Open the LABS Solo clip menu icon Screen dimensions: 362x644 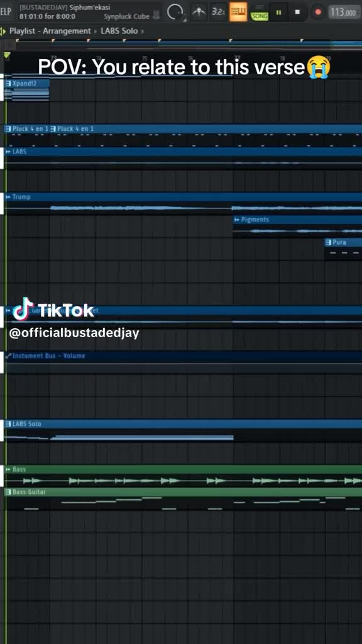coord(8,424)
